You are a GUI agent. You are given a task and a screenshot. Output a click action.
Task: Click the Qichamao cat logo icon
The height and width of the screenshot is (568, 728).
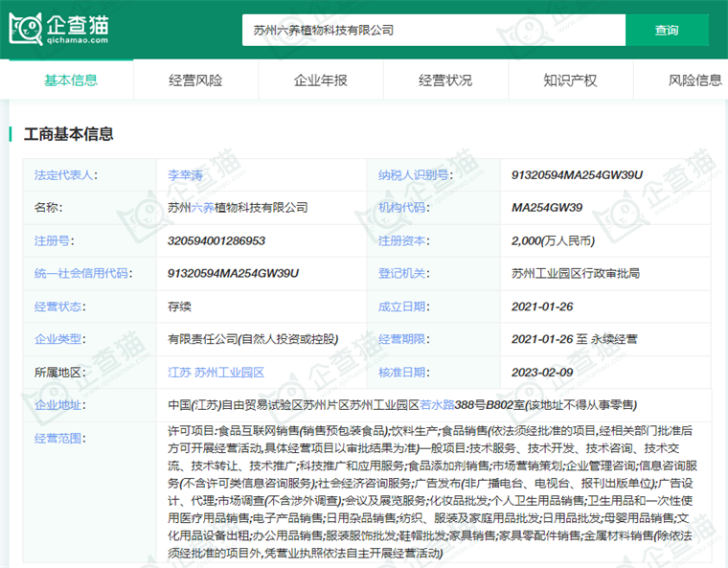click(x=26, y=29)
